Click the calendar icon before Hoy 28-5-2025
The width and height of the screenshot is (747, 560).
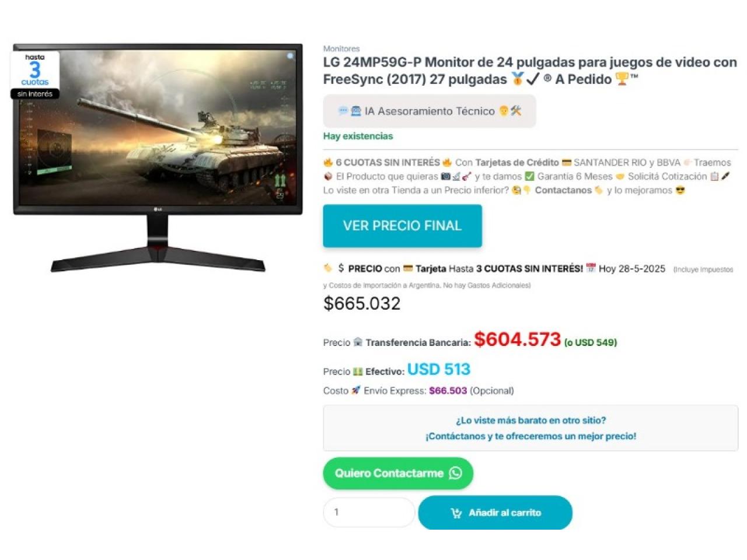tap(591, 268)
